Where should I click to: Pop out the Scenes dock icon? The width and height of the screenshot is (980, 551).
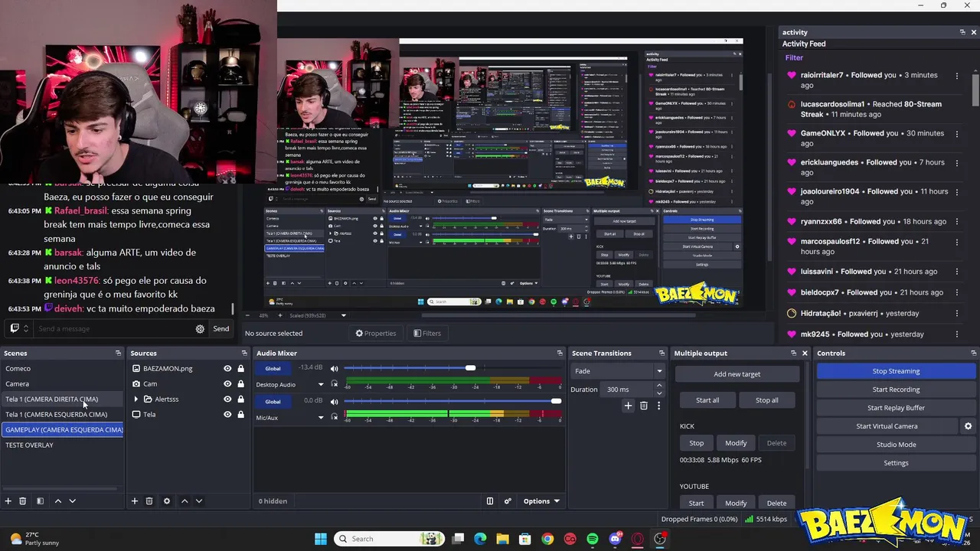118,353
